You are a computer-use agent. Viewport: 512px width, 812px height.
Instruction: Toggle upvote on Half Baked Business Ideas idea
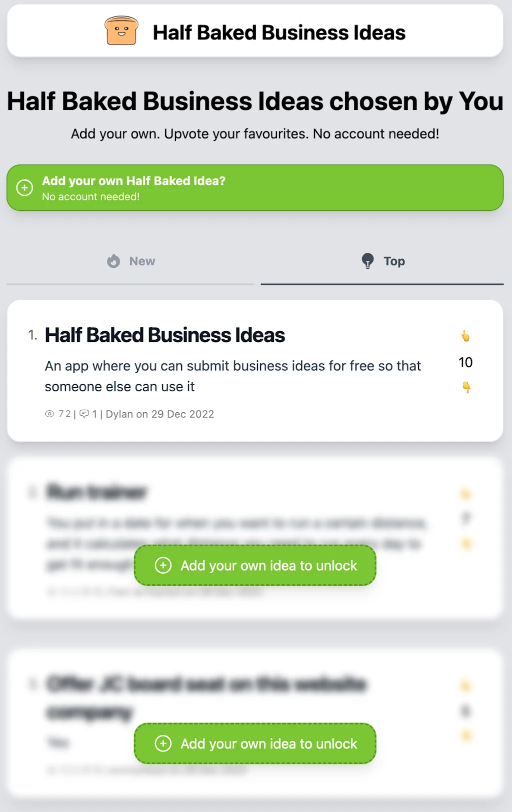point(465,336)
